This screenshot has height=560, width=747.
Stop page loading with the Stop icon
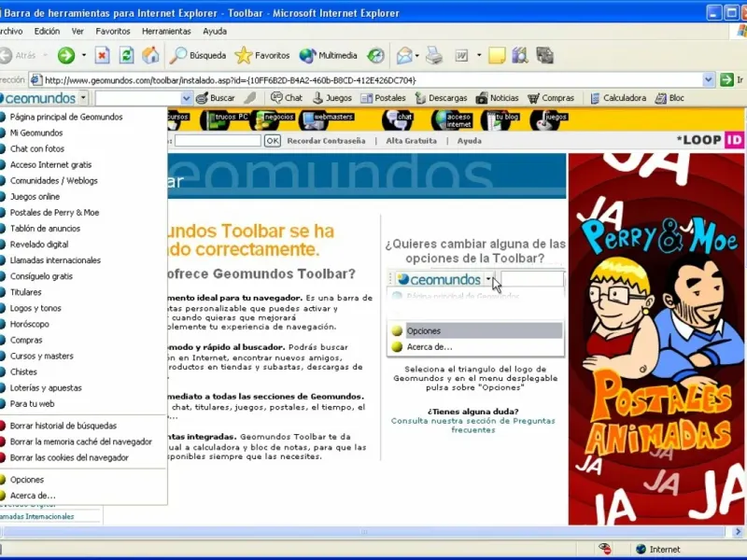102,56
